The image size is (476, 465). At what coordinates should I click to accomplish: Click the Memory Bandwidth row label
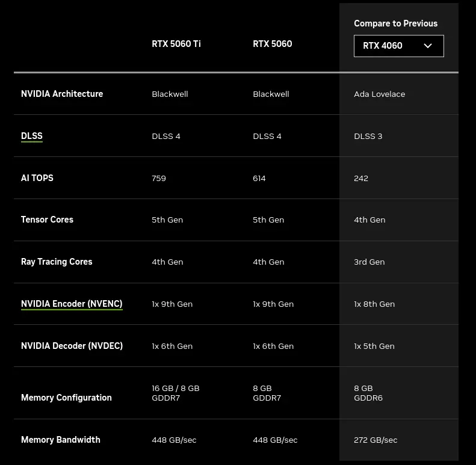click(x=60, y=440)
